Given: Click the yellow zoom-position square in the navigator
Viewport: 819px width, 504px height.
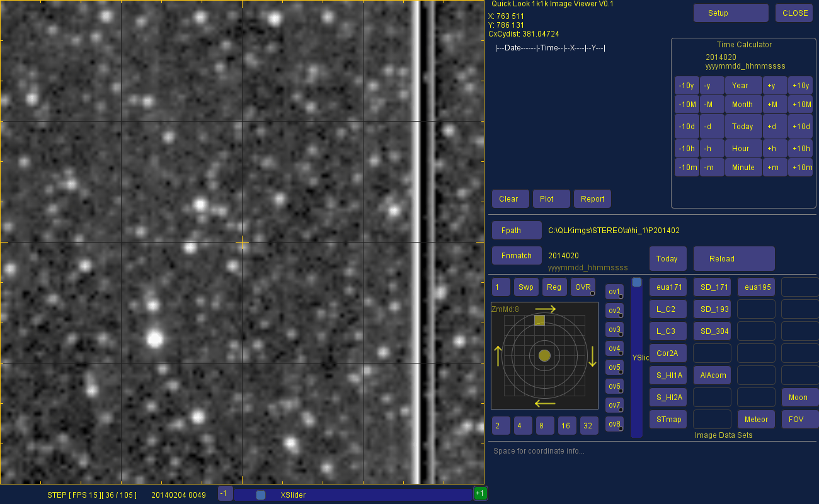Looking at the screenshot, I should pos(539,320).
